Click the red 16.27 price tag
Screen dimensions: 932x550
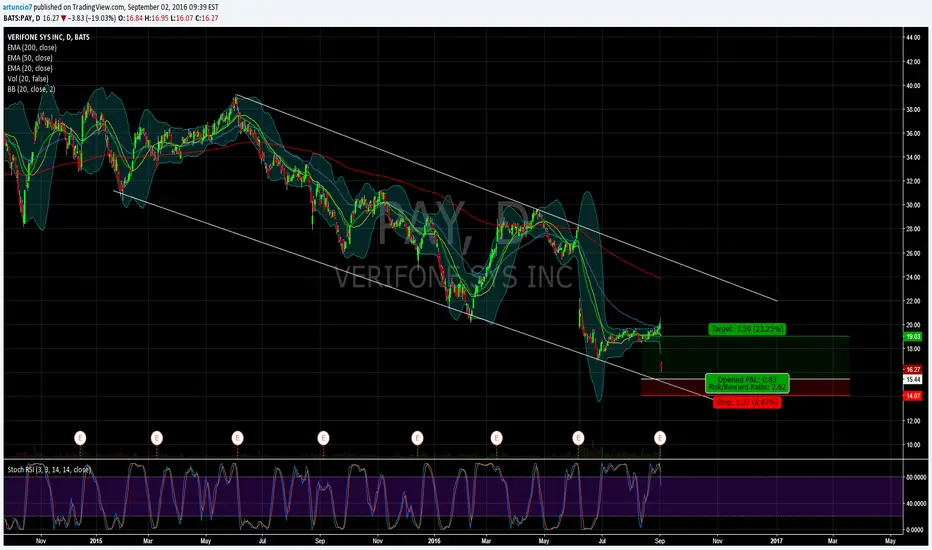click(x=912, y=369)
